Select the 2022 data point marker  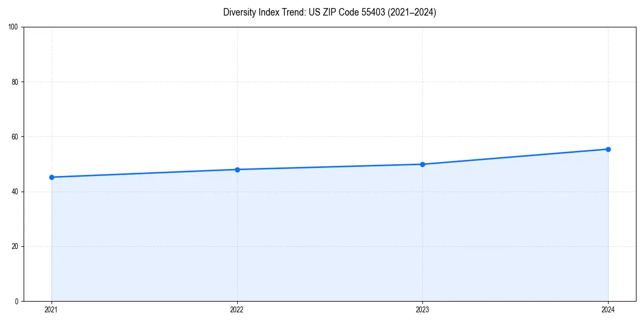[x=237, y=169]
